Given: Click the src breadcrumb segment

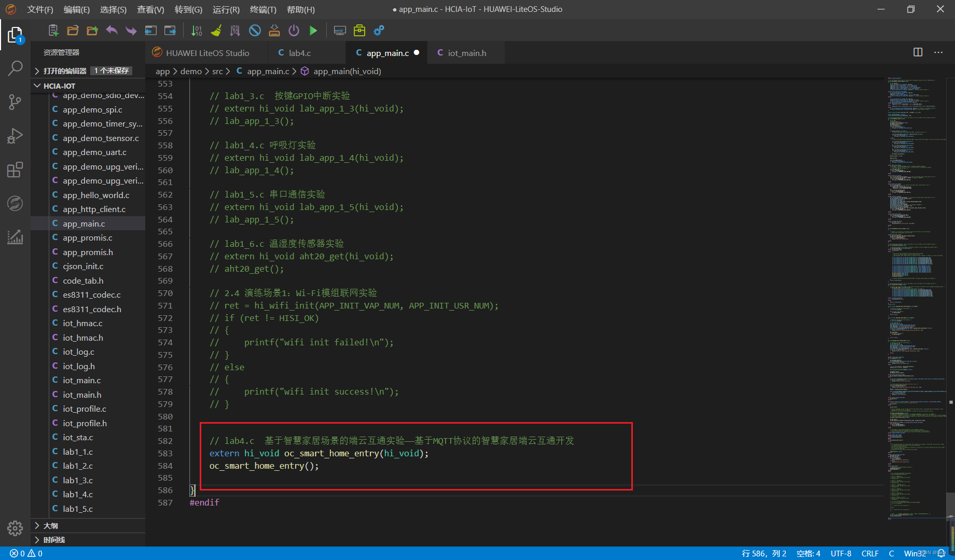Looking at the screenshot, I should tap(217, 71).
